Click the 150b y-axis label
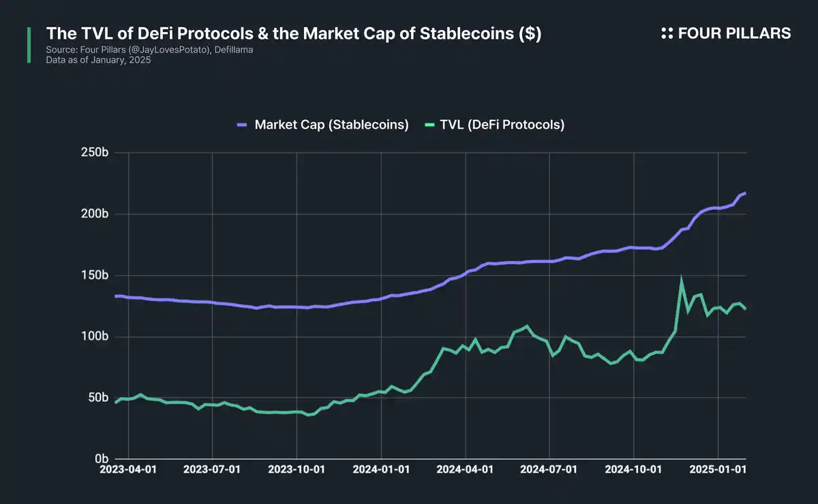This screenshot has width=818, height=504. (x=95, y=276)
